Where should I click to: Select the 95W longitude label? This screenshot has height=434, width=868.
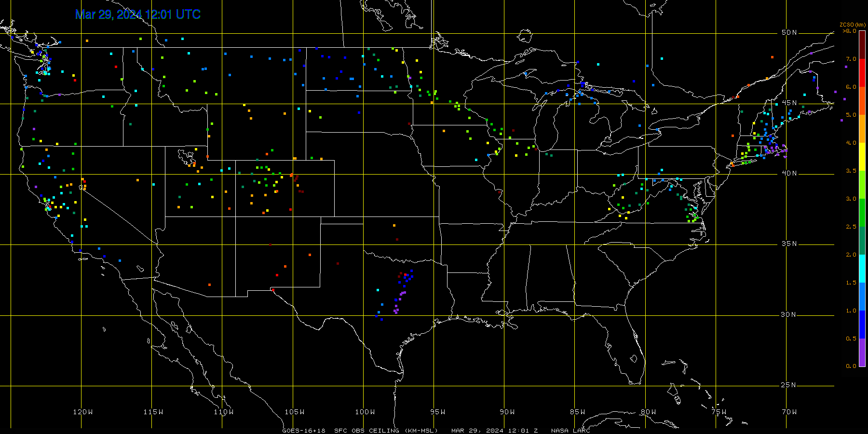(x=438, y=412)
